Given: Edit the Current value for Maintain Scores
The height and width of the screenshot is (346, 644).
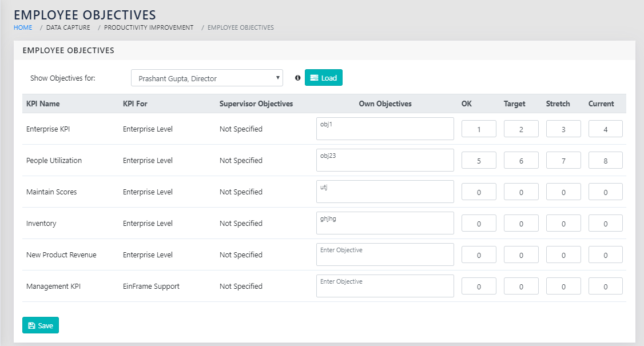Looking at the screenshot, I should pos(606,192).
